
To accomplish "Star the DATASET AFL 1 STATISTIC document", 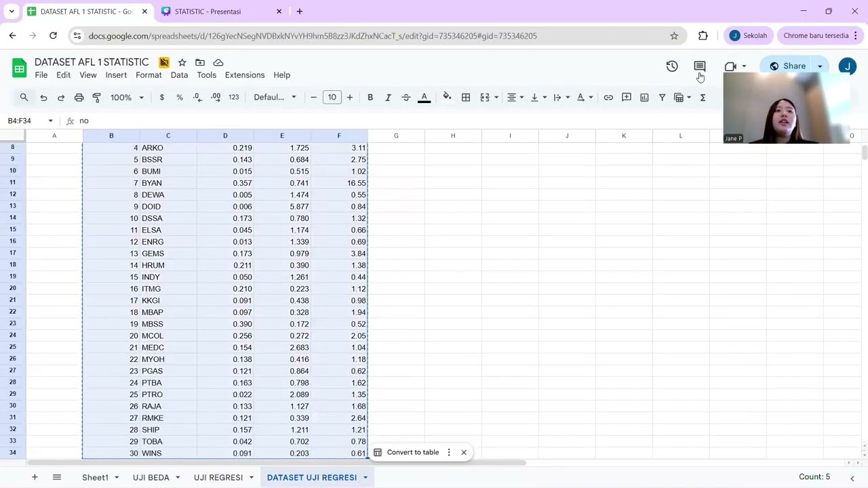I will [x=182, y=62].
